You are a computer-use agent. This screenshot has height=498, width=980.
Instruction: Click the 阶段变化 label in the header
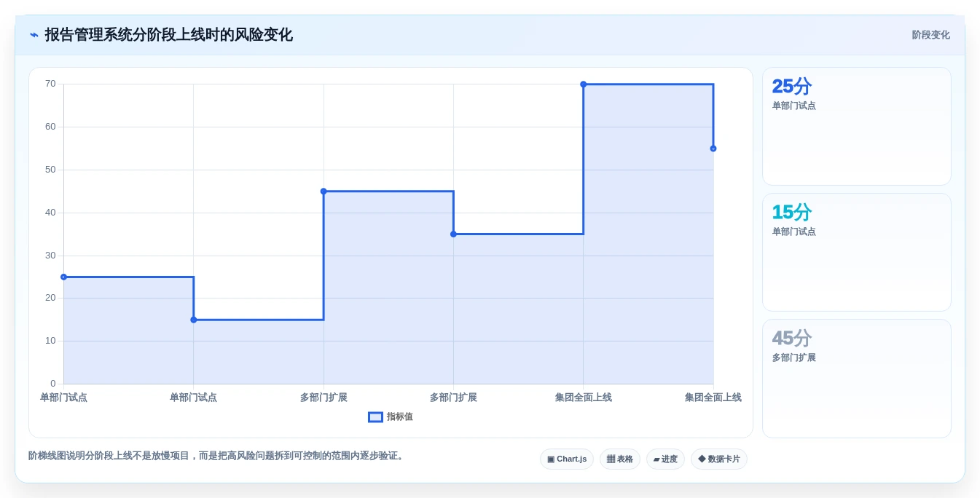(930, 35)
